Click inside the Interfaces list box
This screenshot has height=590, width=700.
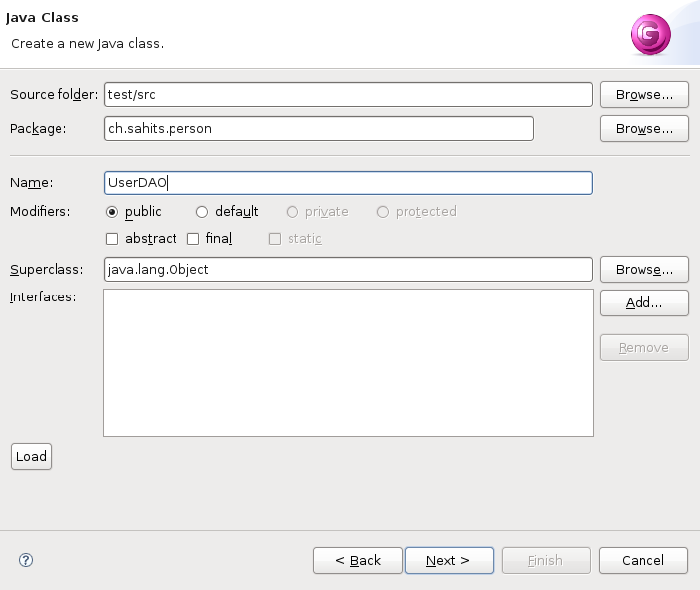(347, 363)
